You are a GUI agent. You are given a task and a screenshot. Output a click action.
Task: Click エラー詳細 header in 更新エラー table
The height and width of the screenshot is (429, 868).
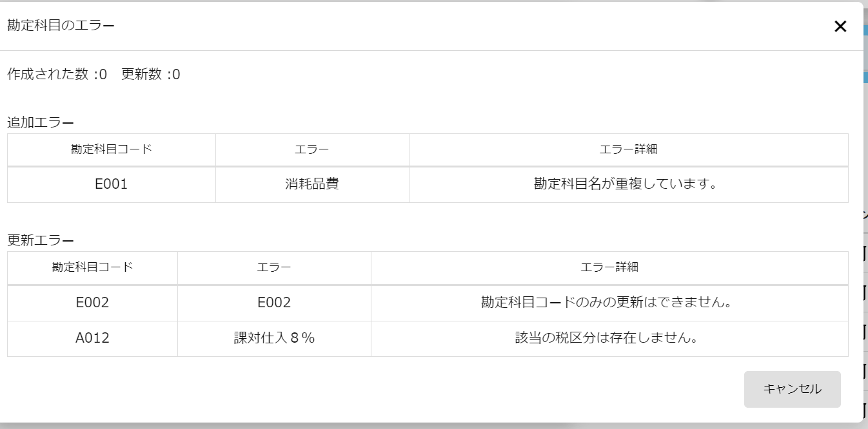[x=609, y=267]
